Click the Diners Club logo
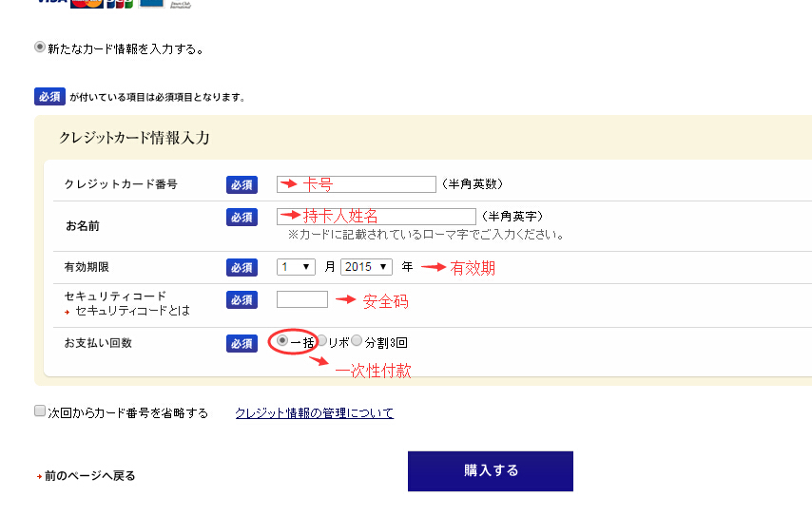Screen dimensions: 812x516 coord(178,3)
